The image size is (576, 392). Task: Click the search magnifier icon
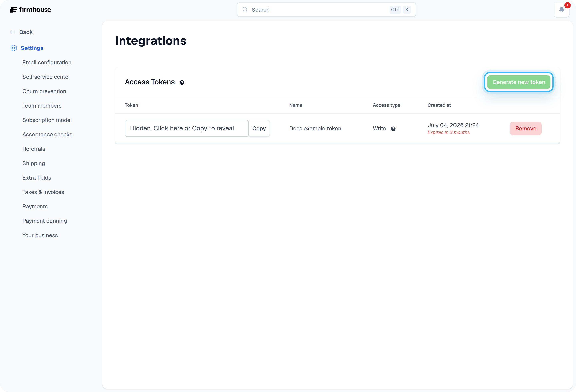click(x=245, y=10)
